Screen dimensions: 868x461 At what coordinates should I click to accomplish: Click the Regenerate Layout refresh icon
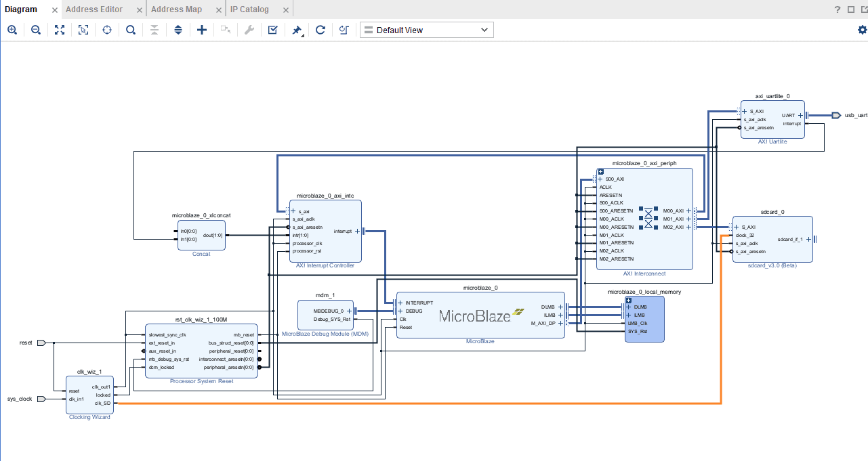[x=321, y=30]
